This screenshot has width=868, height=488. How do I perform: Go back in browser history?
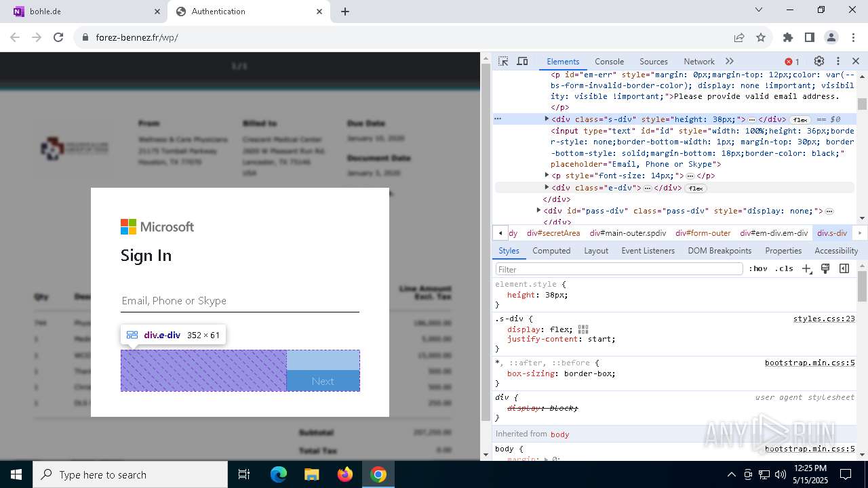15,37
